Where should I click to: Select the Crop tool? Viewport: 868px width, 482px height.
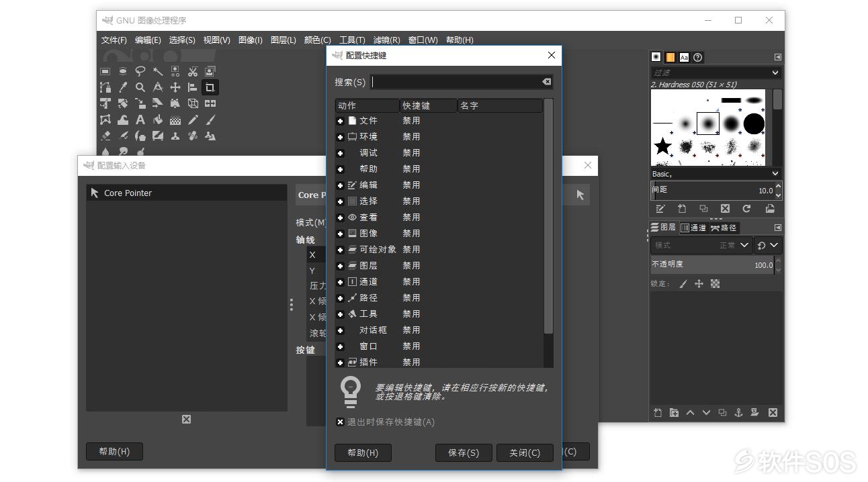coord(210,87)
